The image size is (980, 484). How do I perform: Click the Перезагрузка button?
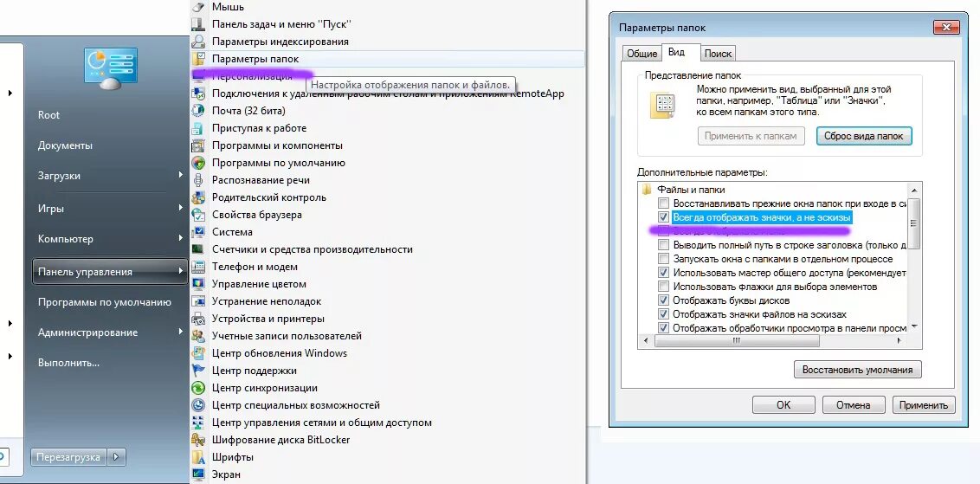coord(68,457)
